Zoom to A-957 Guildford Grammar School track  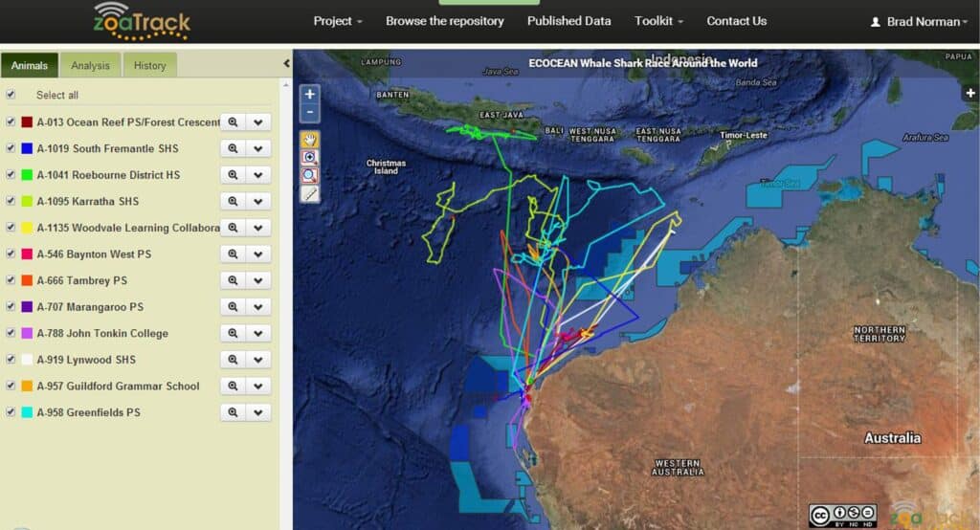click(233, 386)
